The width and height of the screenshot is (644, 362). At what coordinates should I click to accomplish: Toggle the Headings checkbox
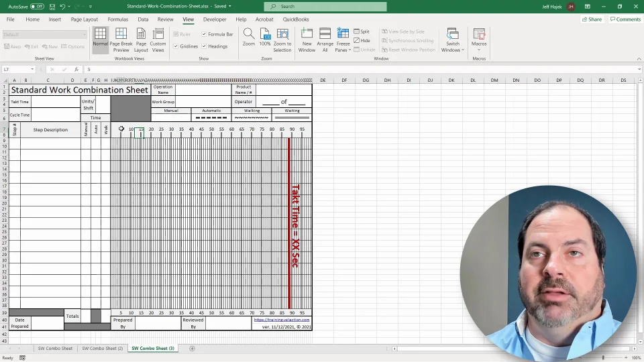click(x=205, y=46)
